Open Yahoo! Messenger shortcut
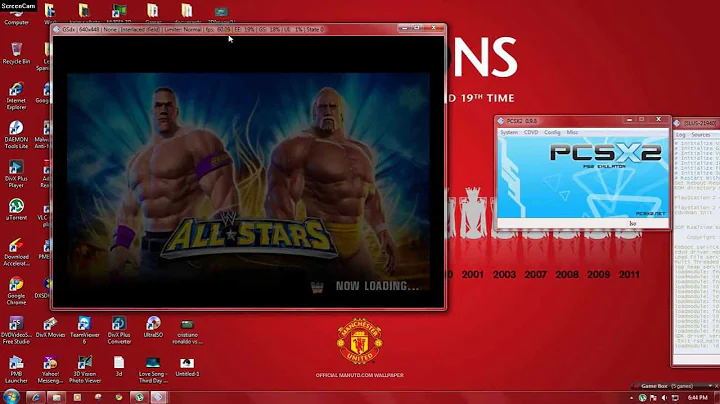Screen dimensions: 720x404 pyautogui.click(x=51, y=369)
